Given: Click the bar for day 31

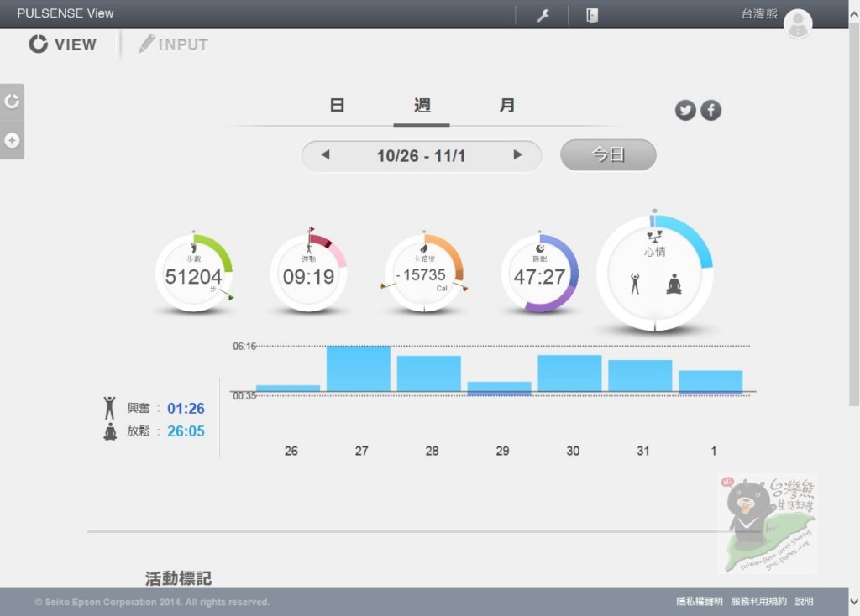Looking at the screenshot, I should (x=640, y=376).
